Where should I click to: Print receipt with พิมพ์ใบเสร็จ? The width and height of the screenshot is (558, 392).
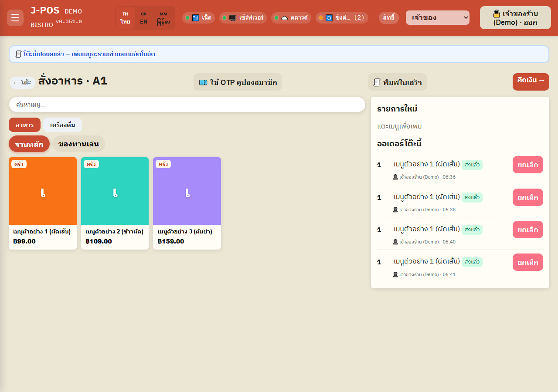coord(397,82)
